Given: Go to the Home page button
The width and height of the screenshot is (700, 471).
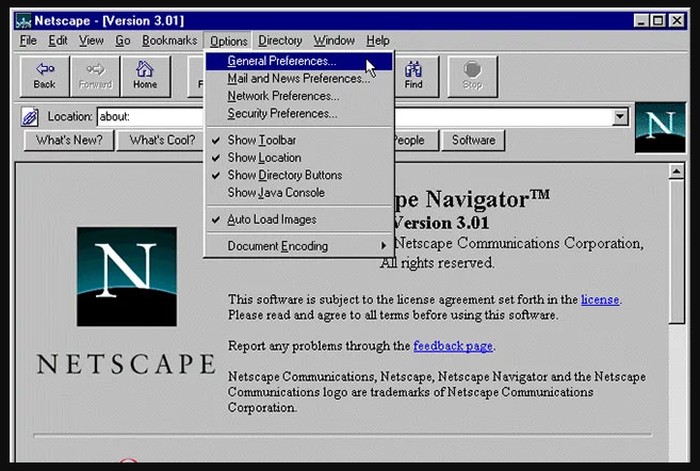Looking at the screenshot, I should [x=146, y=76].
